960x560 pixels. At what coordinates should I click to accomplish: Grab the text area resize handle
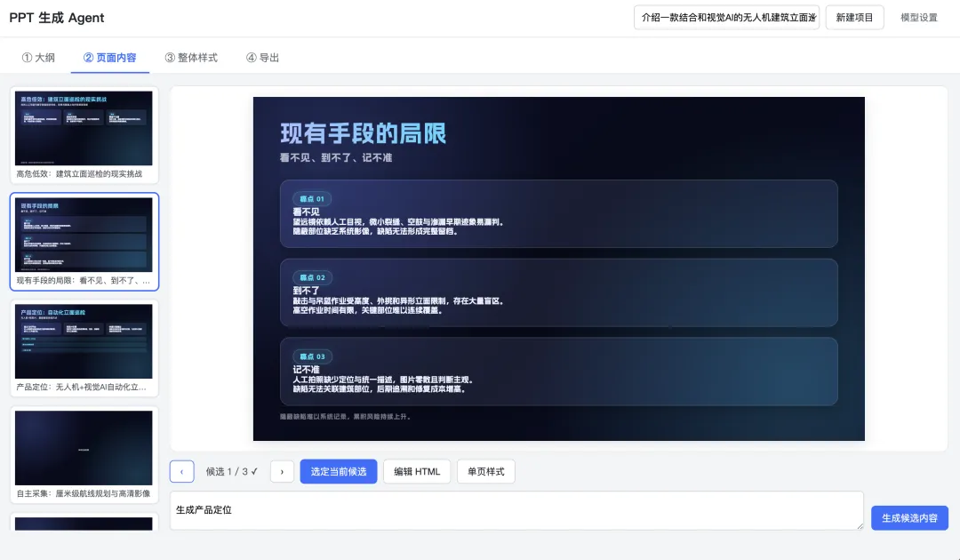[x=860, y=525]
